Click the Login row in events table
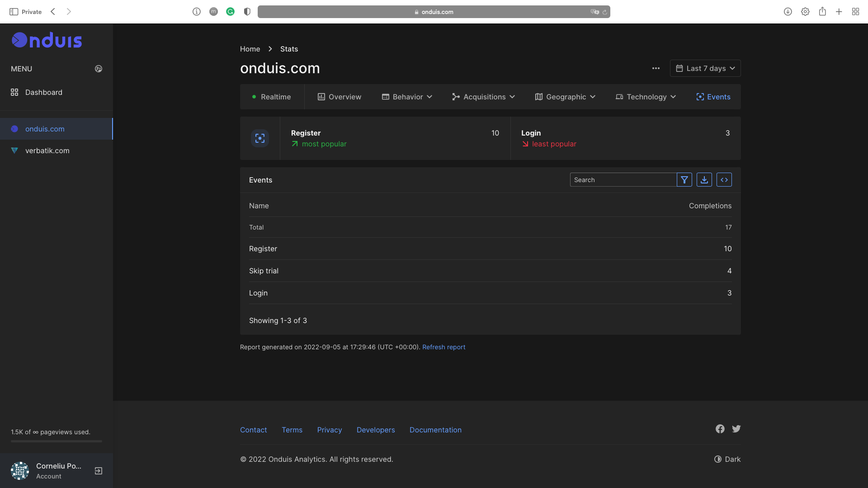 (x=490, y=293)
